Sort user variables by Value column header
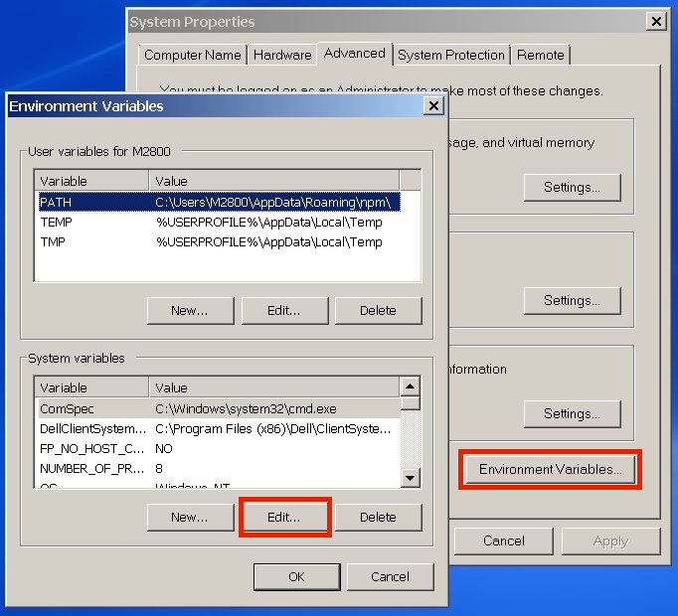The image size is (678, 616). (273, 182)
